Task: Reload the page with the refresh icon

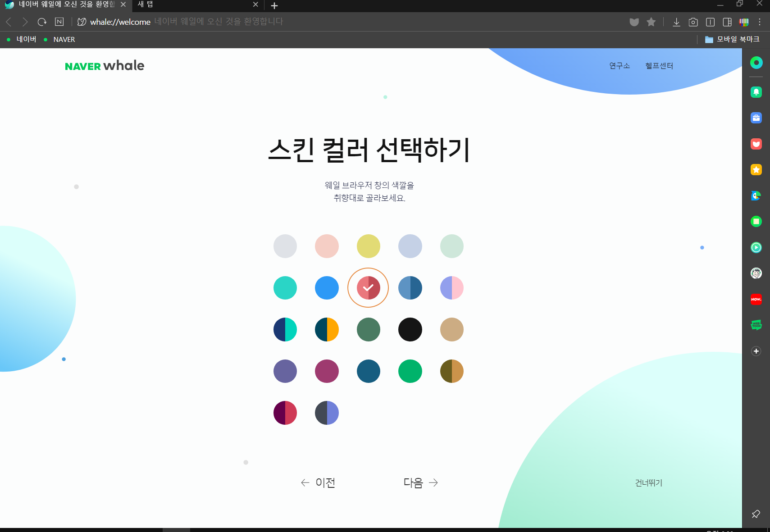Action: [42, 22]
